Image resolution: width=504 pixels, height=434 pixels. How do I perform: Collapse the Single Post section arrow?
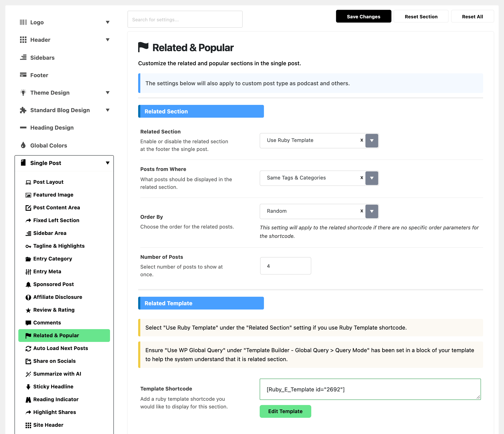click(107, 163)
